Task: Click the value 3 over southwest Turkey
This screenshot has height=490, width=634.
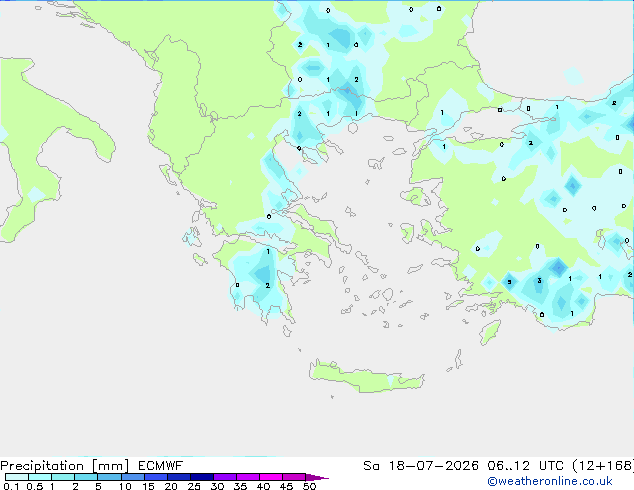Action: click(539, 280)
